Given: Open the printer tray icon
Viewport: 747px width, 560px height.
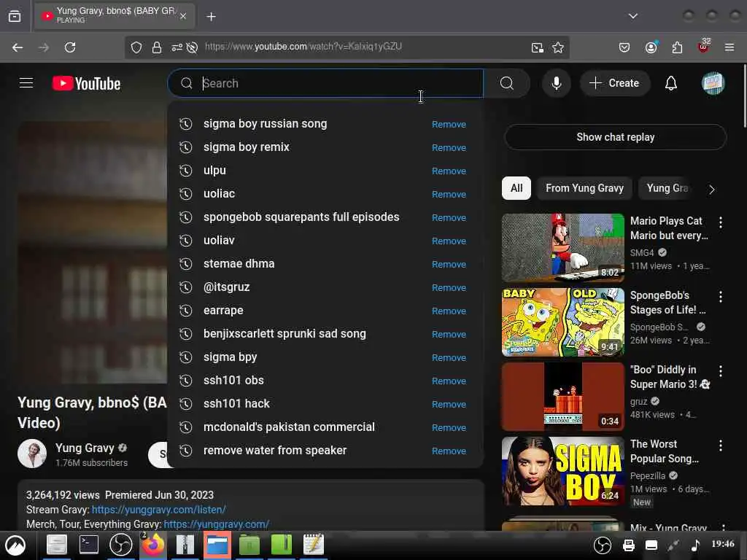Looking at the screenshot, I should click(x=629, y=545).
